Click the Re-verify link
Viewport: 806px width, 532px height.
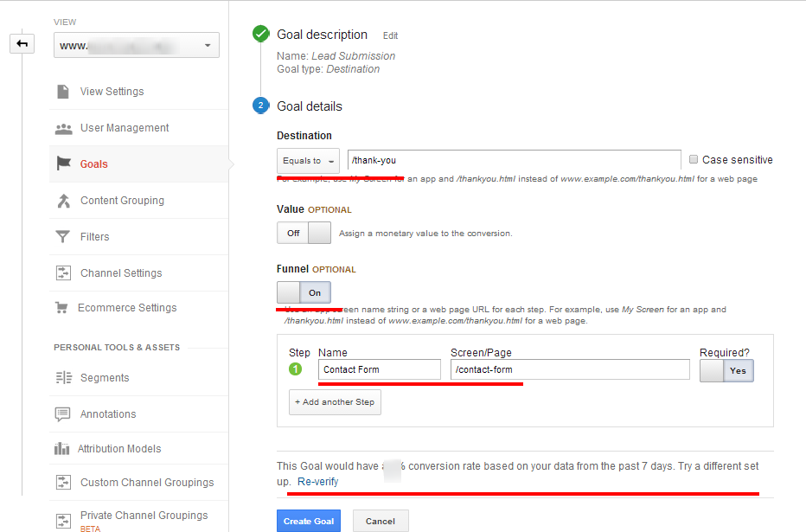317,482
